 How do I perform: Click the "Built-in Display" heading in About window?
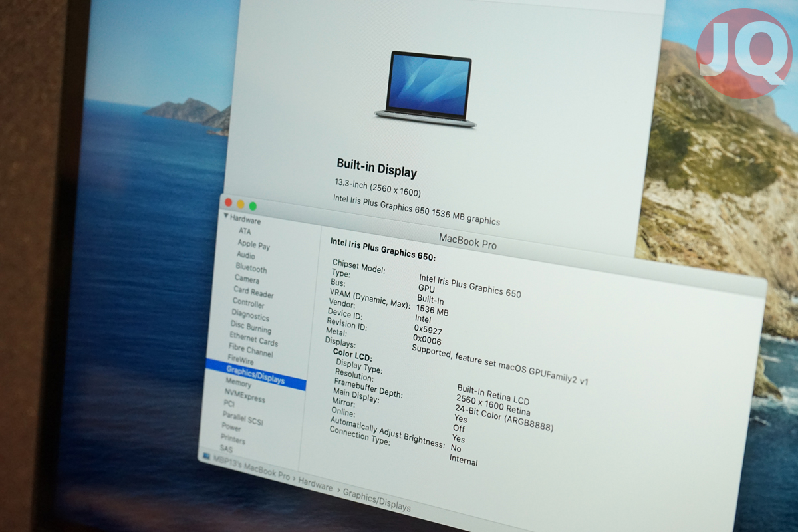(377, 168)
